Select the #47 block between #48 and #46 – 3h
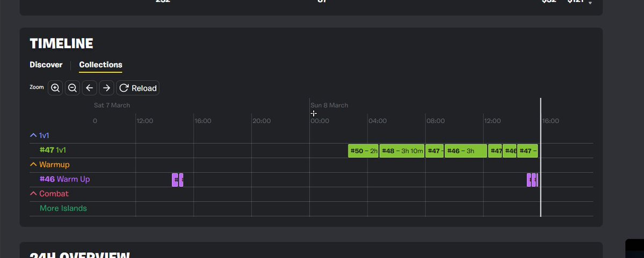The width and height of the screenshot is (644, 258). 435,151
